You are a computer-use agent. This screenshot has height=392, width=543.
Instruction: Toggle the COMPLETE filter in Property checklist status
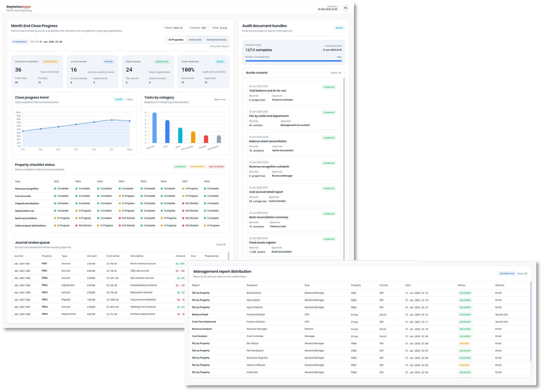pos(180,167)
